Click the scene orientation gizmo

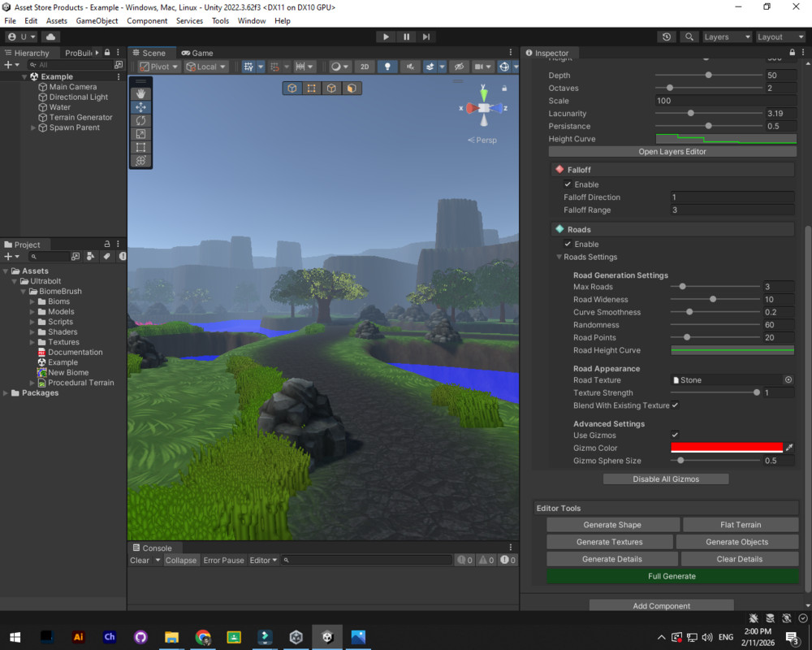point(484,107)
